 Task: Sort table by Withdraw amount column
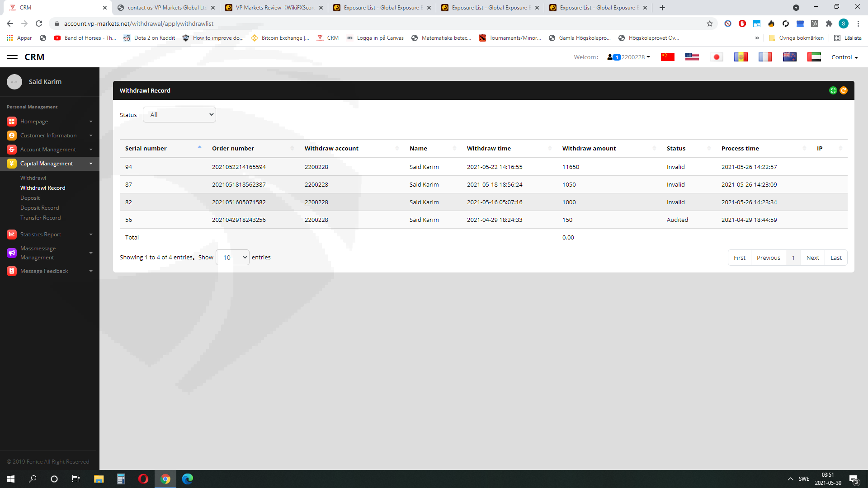pyautogui.click(x=589, y=148)
